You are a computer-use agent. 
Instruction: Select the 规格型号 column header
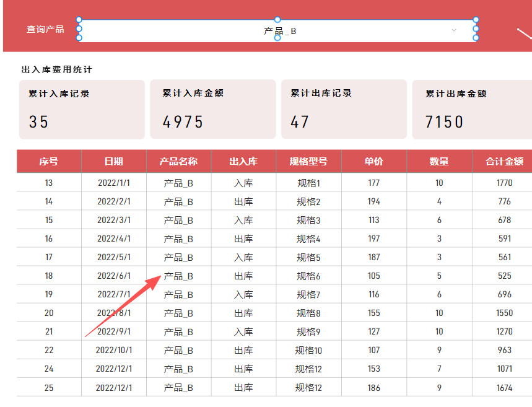(308, 162)
